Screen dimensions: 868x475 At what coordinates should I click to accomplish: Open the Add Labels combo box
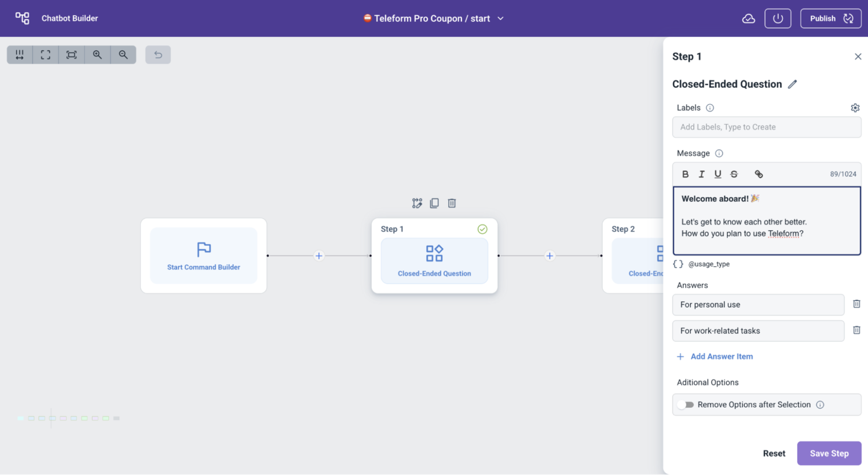pyautogui.click(x=766, y=127)
